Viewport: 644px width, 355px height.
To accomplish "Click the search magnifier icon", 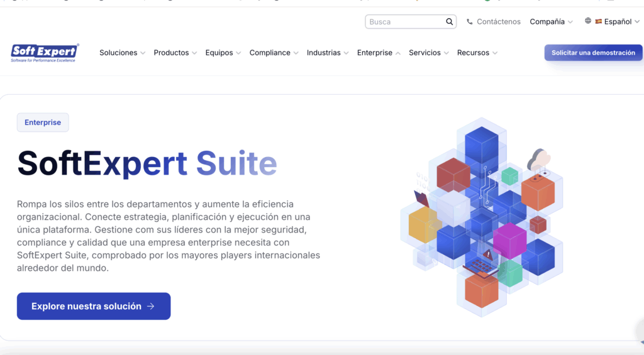I will (x=449, y=22).
